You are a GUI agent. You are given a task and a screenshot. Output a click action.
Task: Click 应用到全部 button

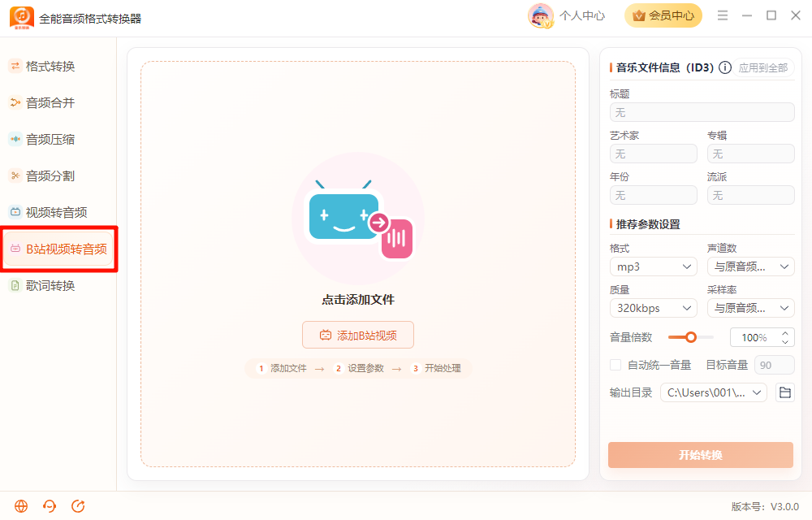click(x=762, y=68)
